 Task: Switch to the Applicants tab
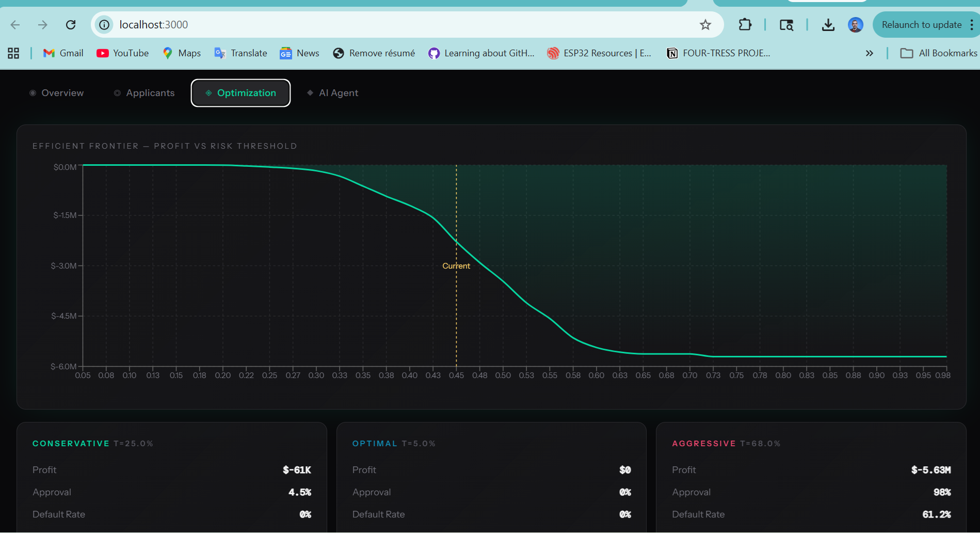[144, 93]
